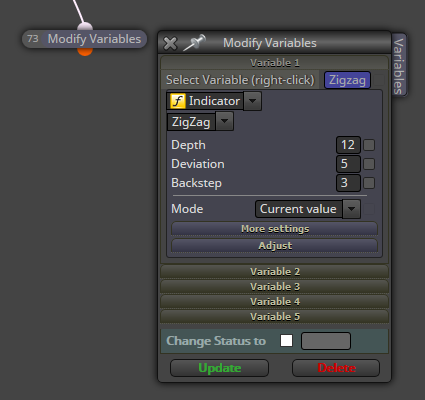This screenshot has width=425, height=400.
Task: Toggle the checkbox next to Backstep
Action: [x=369, y=183]
